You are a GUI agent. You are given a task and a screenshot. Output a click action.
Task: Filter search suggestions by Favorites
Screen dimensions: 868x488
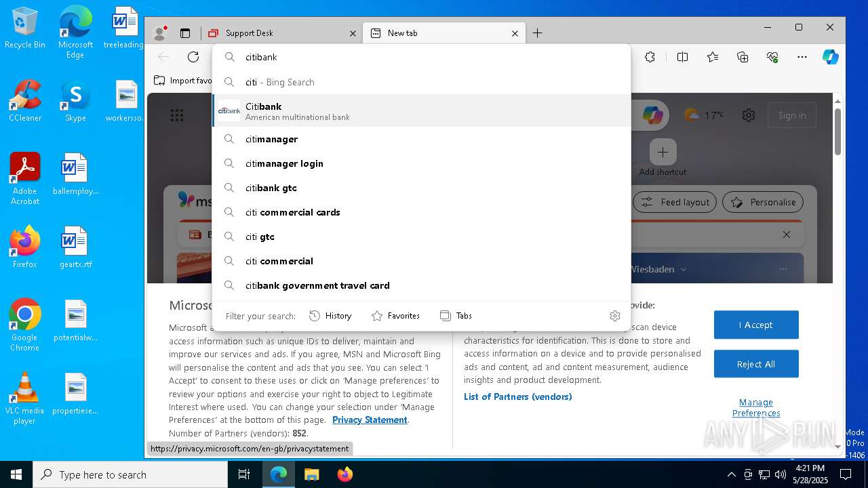[x=395, y=316]
